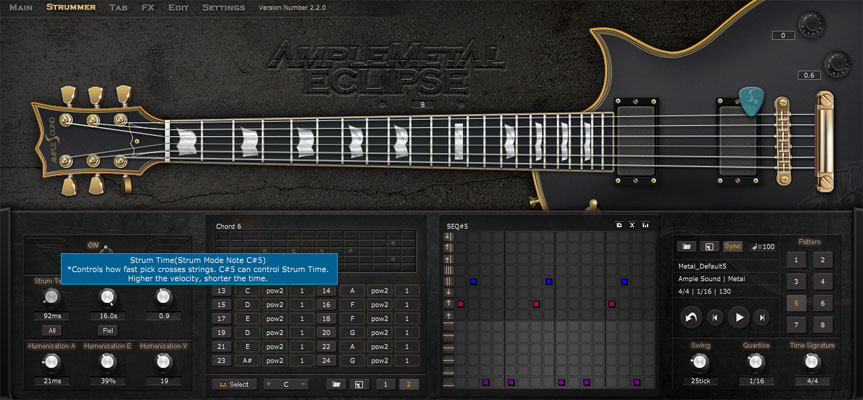Toggle the Strummer ON switch

pos(106,249)
